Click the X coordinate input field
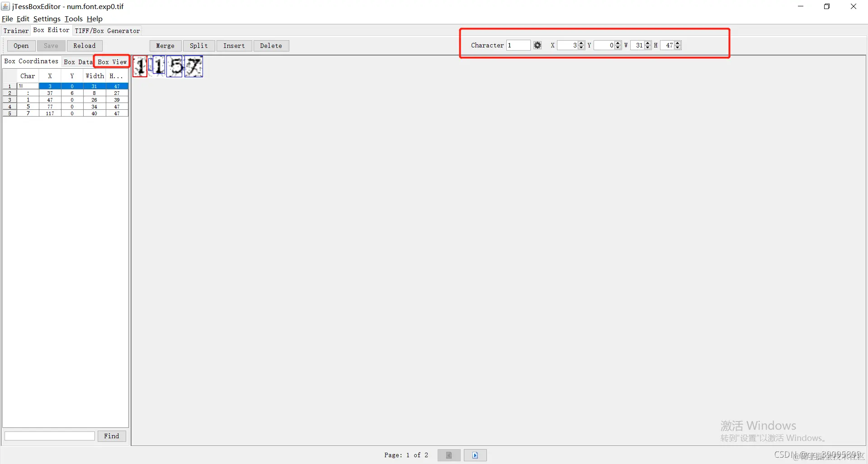Image resolution: width=868 pixels, height=464 pixels. pos(568,45)
